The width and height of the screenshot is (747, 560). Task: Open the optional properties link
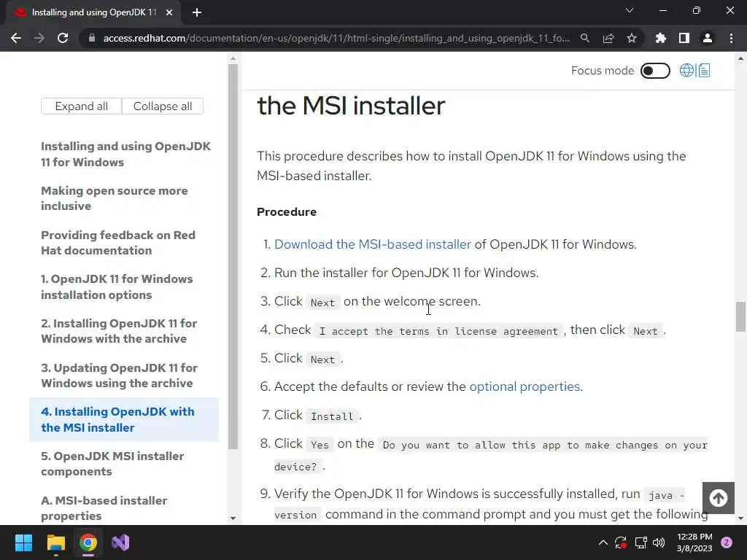525,386
